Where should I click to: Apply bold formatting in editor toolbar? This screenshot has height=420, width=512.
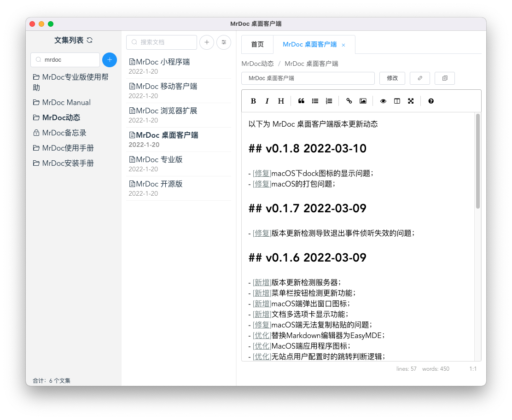click(x=253, y=101)
